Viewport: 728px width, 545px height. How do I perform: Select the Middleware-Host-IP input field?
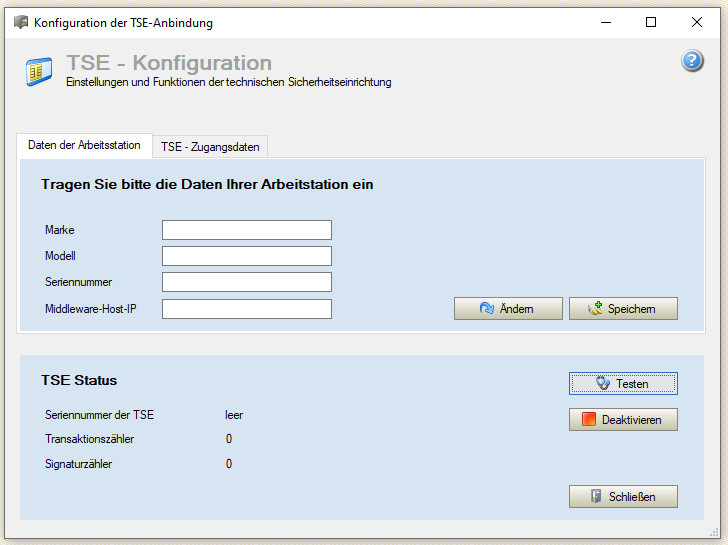click(x=246, y=309)
